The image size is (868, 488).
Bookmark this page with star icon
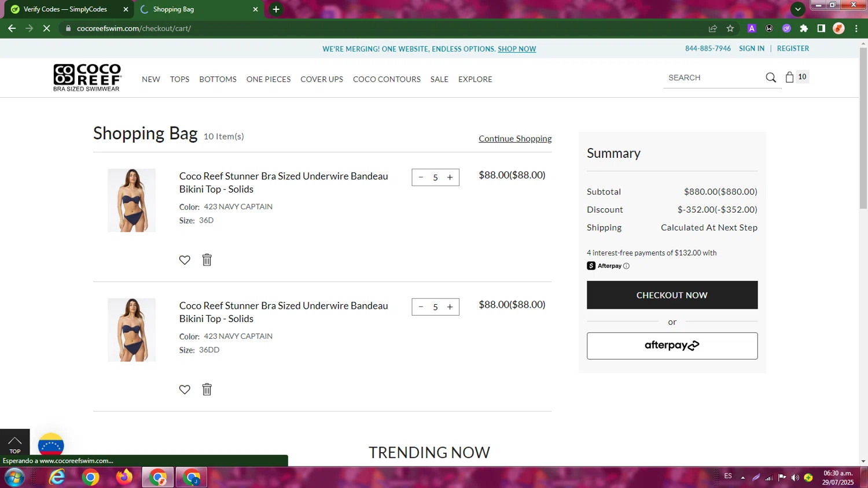(x=730, y=28)
